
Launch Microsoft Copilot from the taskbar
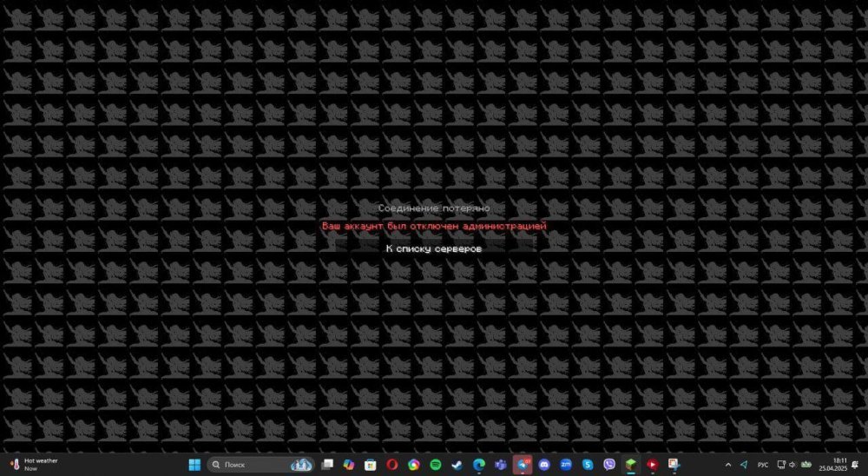pyautogui.click(x=349, y=465)
